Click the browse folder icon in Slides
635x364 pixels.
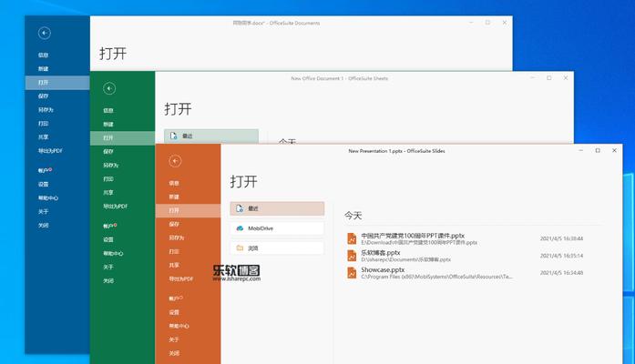[x=240, y=248]
